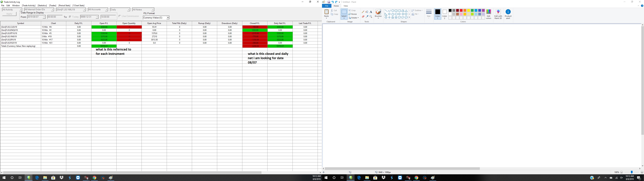Open the [Period Stats] menu

point(64,6)
